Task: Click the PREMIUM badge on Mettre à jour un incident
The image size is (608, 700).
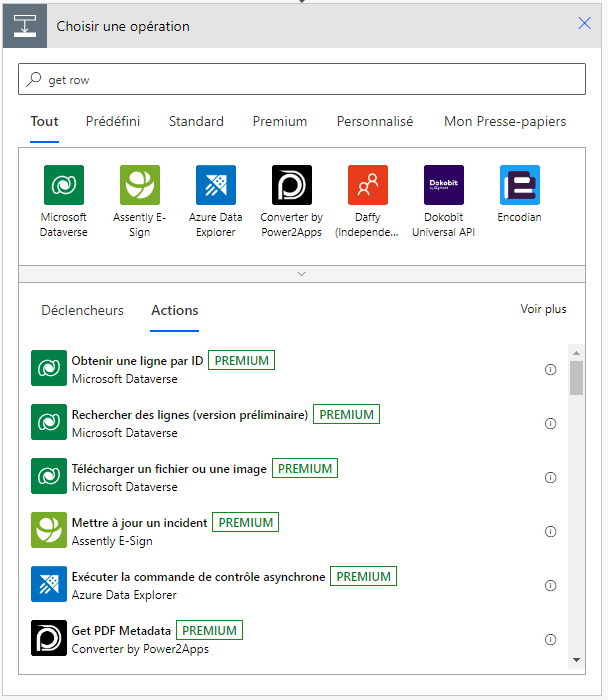Action: click(246, 522)
